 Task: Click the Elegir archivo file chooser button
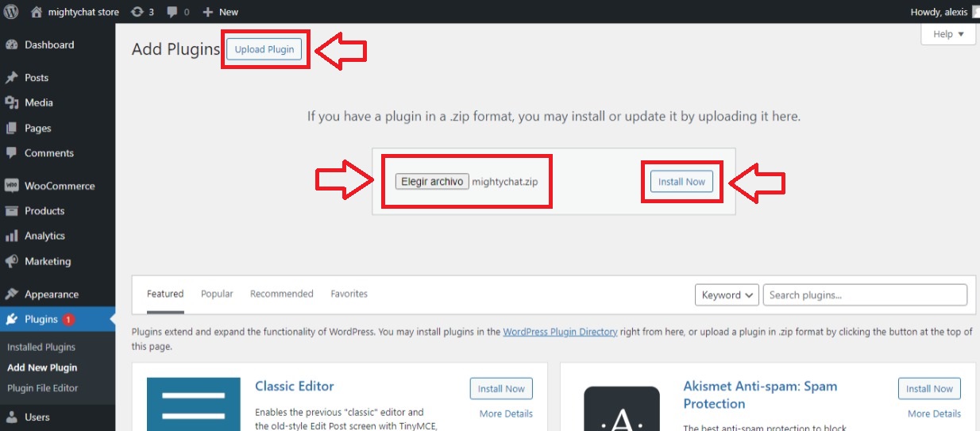[x=432, y=182]
